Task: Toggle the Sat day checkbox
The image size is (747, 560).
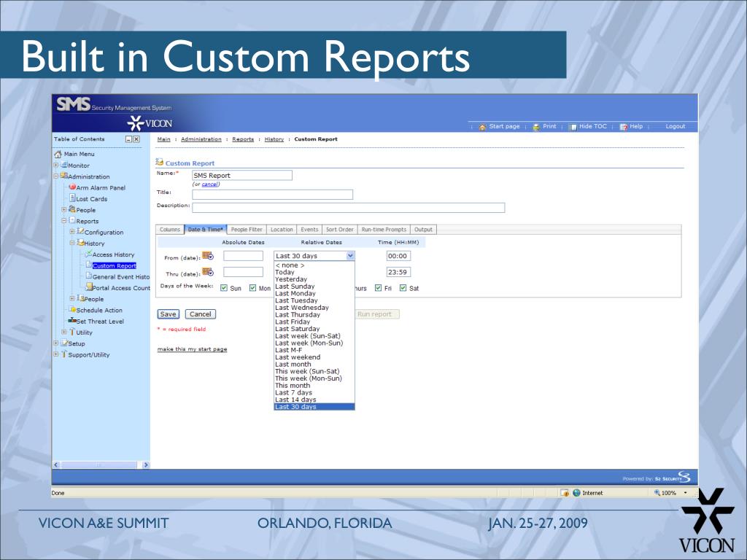Action: (403, 288)
